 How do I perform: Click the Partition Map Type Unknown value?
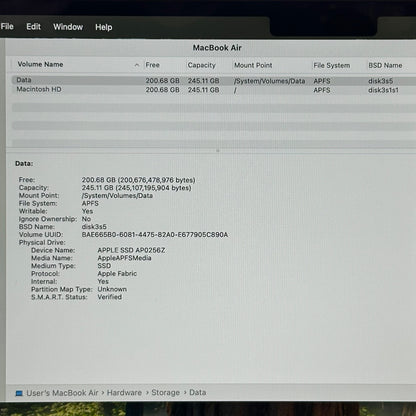pos(112,289)
